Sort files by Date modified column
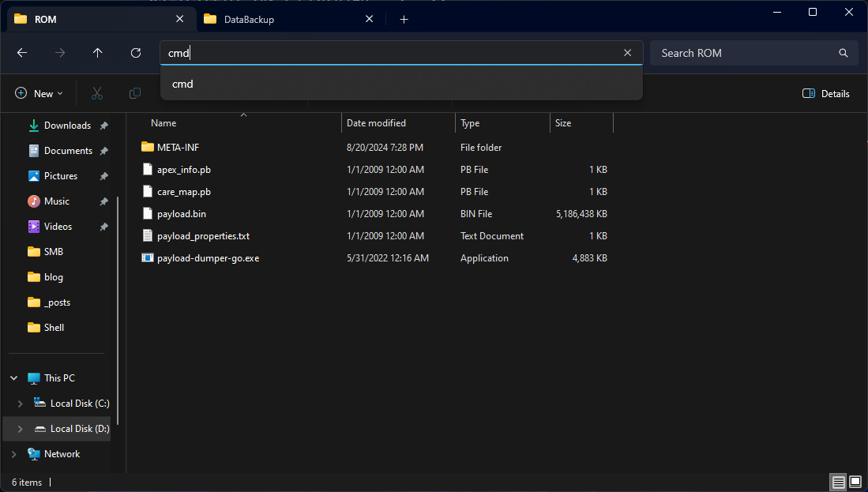 [x=376, y=123]
